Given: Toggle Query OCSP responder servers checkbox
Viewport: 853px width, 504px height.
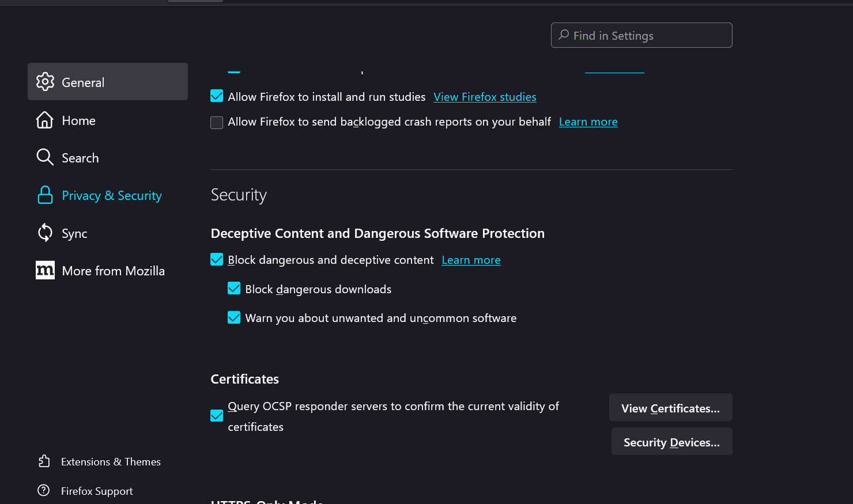Looking at the screenshot, I should point(217,416).
